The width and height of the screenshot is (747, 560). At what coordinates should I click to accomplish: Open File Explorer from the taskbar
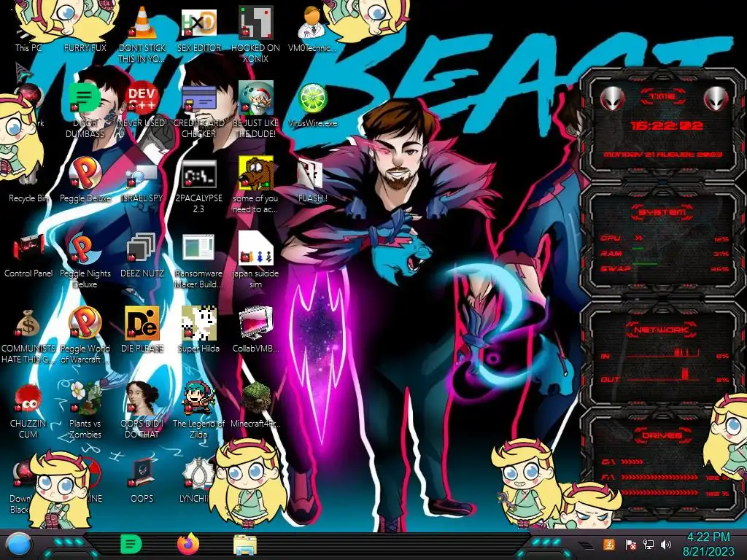tap(245, 545)
